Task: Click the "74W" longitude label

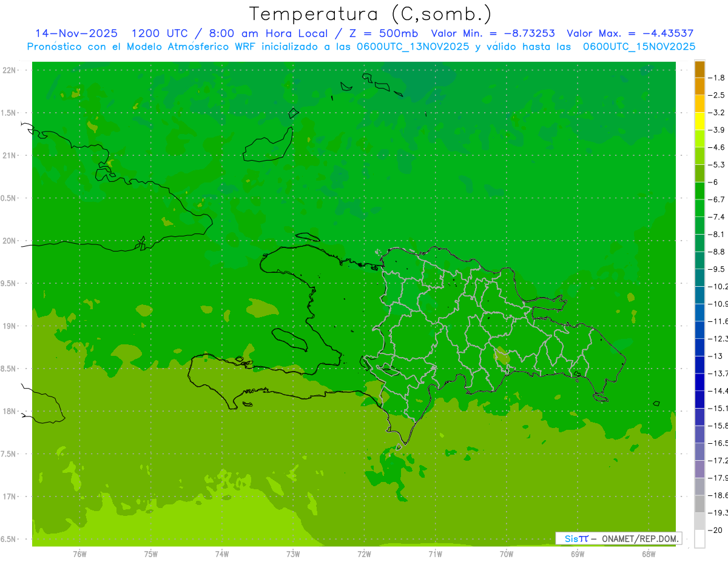Action: point(222,554)
